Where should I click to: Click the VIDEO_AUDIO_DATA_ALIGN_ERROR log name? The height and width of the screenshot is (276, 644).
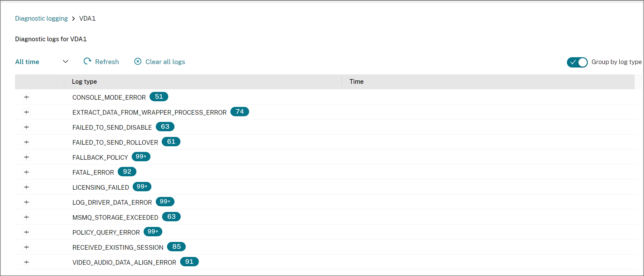(x=124, y=263)
